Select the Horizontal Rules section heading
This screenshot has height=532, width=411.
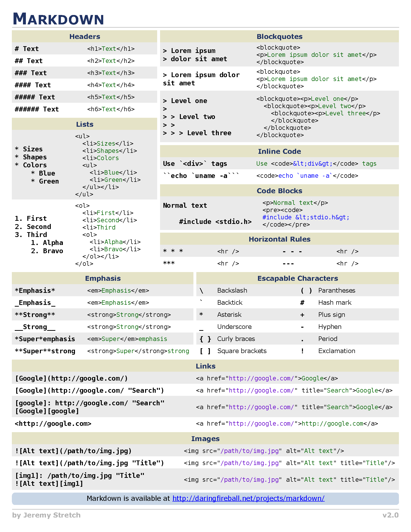(279, 239)
